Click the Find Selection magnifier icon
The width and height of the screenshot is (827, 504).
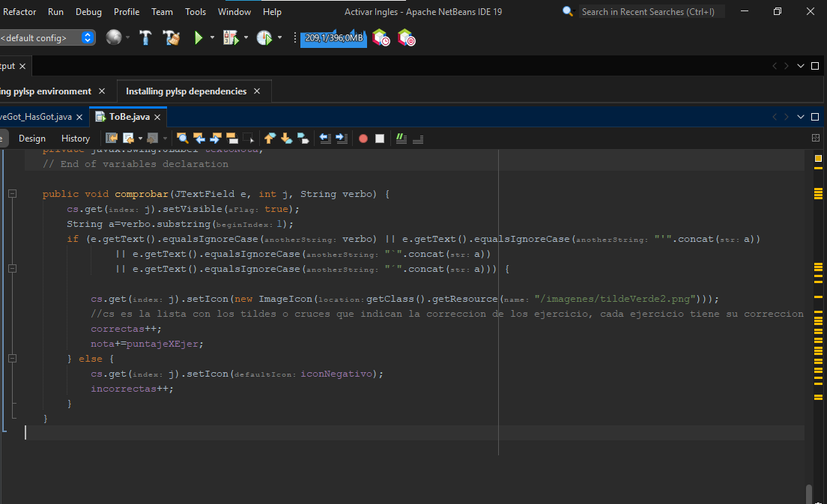[x=182, y=138]
